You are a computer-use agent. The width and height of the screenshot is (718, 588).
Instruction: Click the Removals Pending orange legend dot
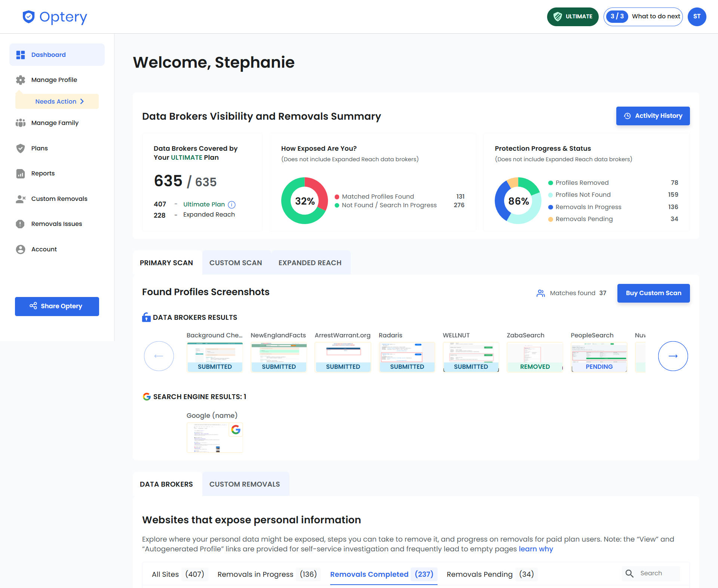[x=550, y=219]
